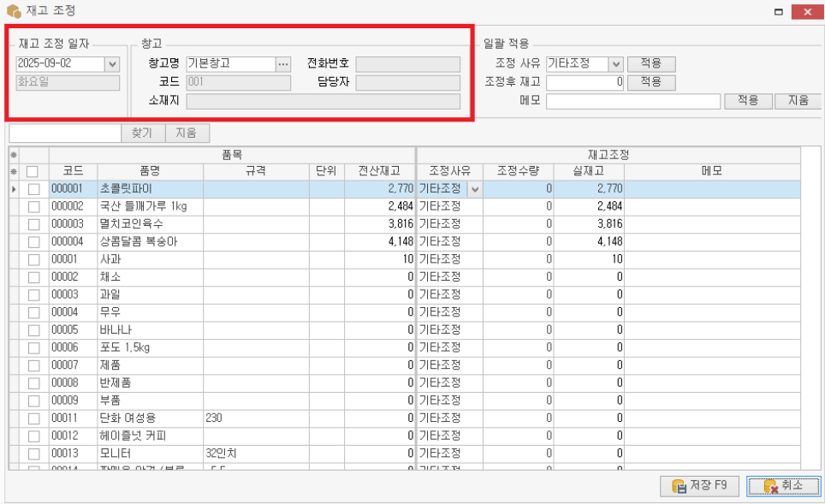Open the 재고 조정 일자 date dropdown
Viewport: 825px width, 504px height.
point(111,64)
